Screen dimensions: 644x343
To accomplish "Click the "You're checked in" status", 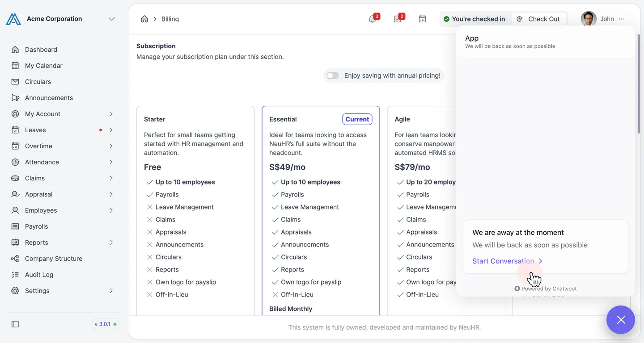I will (x=474, y=19).
